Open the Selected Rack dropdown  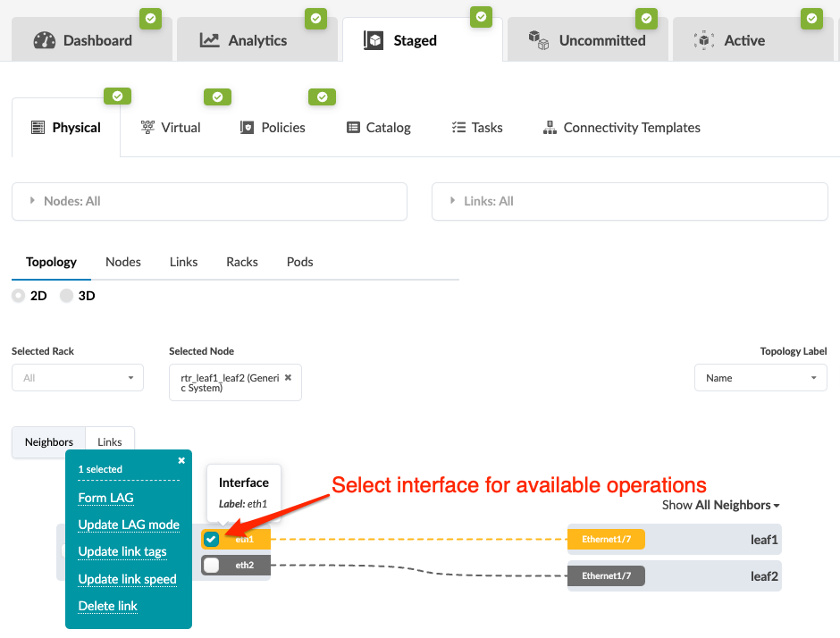point(78,378)
